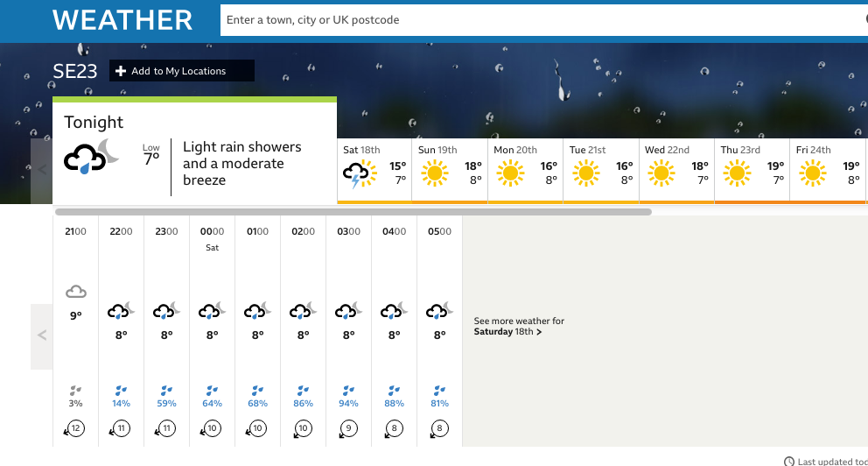The height and width of the screenshot is (466, 868).
Task: Click the 21:00 wind speed 12 icon
Action: (75, 428)
